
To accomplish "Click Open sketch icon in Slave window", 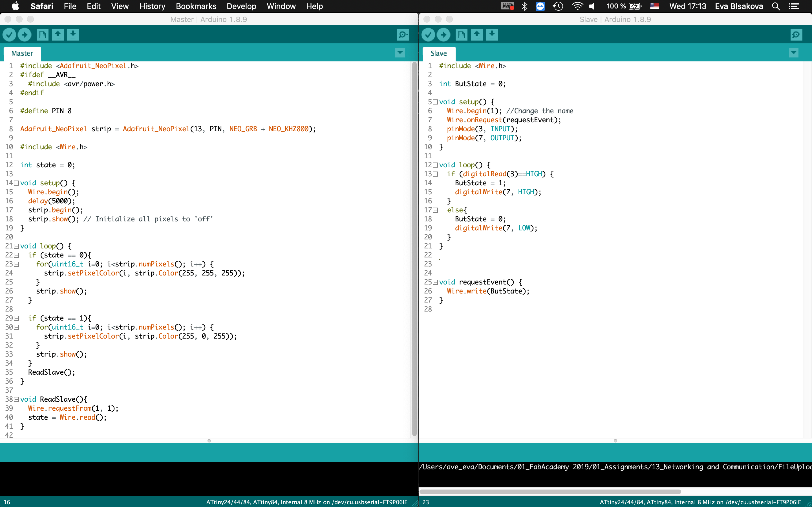I will pos(476,35).
